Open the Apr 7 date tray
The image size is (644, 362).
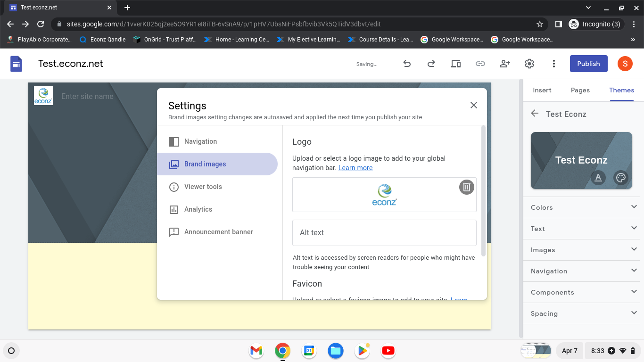point(570,351)
